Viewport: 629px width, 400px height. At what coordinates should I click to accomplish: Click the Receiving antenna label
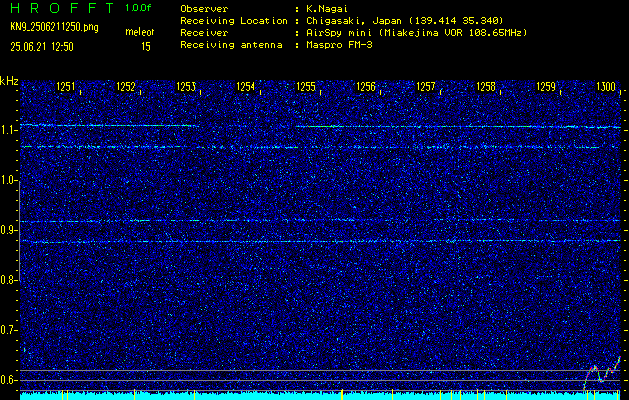pos(231,45)
